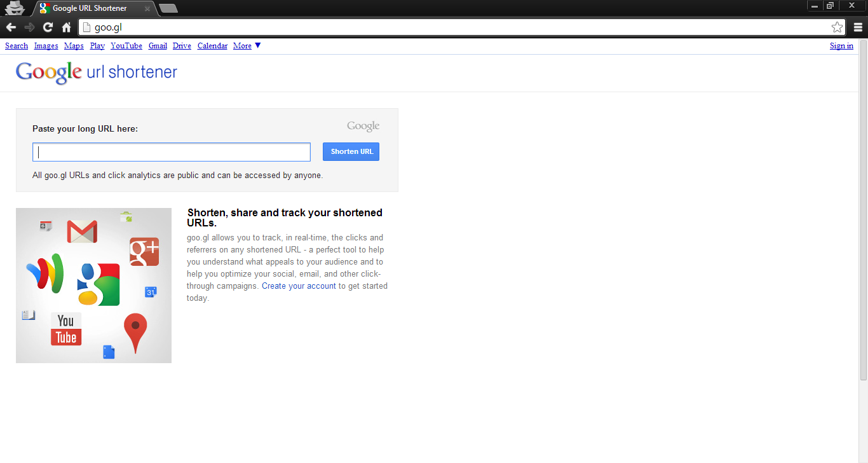Open the More services dropdown

click(245, 45)
